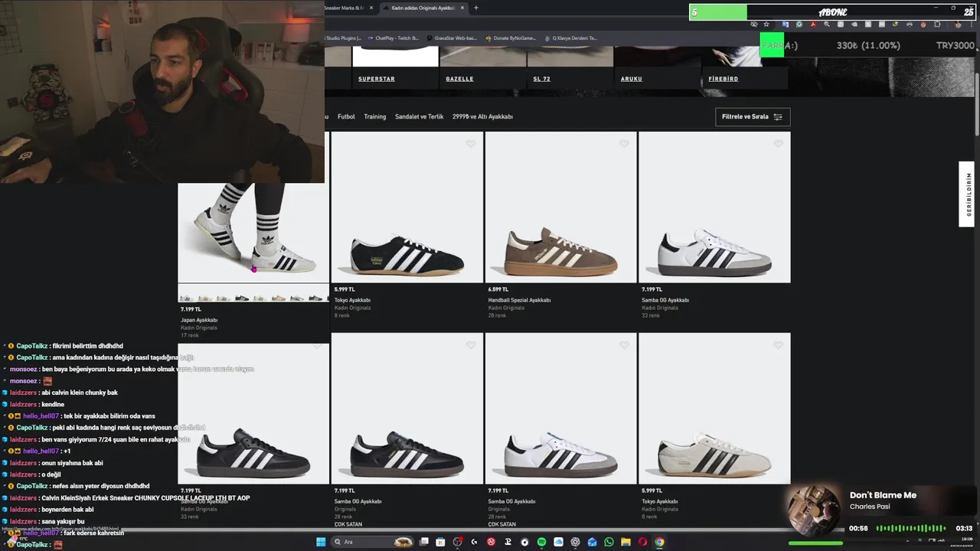Open Filtrele ve Sırala filter panel
980x551 pixels.
click(x=752, y=116)
